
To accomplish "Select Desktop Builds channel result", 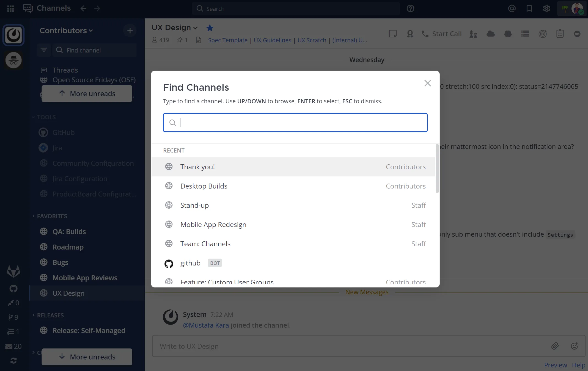I will (293, 186).
